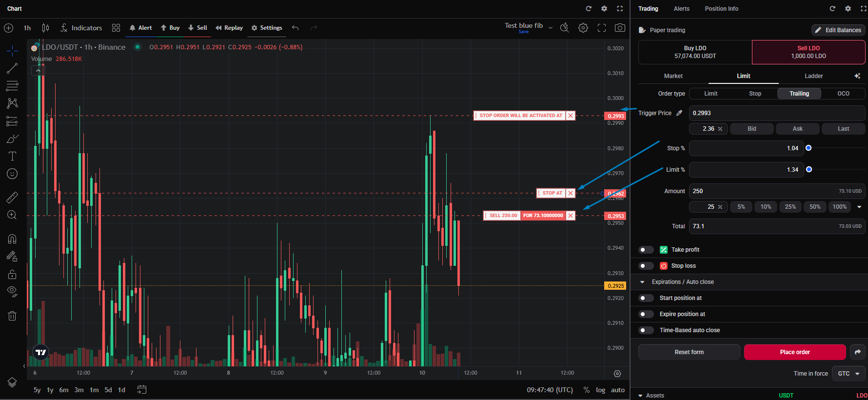Hide all drawings with eye icon
This screenshot has height=400, width=868.
pos(12,292)
